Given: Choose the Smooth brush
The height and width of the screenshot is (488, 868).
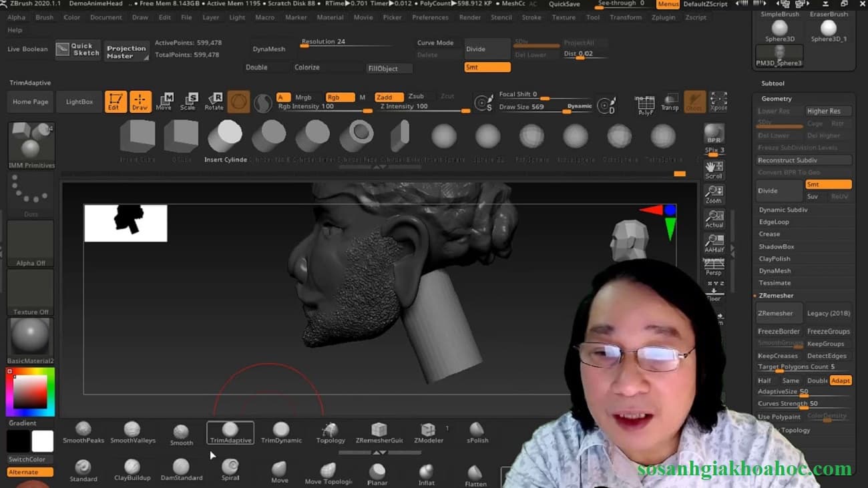Looking at the screenshot, I should [x=181, y=435].
